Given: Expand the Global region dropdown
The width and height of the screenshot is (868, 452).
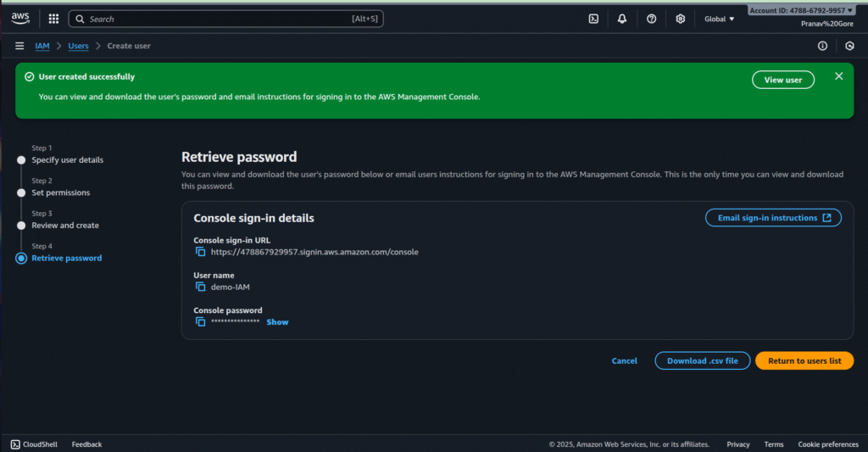Looking at the screenshot, I should point(720,19).
